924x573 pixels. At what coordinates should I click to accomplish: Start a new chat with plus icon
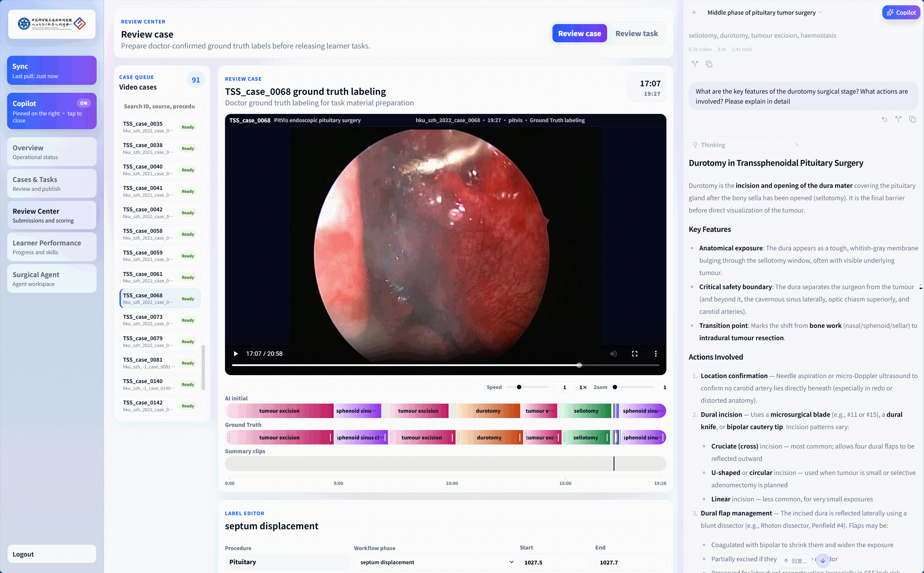[693, 13]
